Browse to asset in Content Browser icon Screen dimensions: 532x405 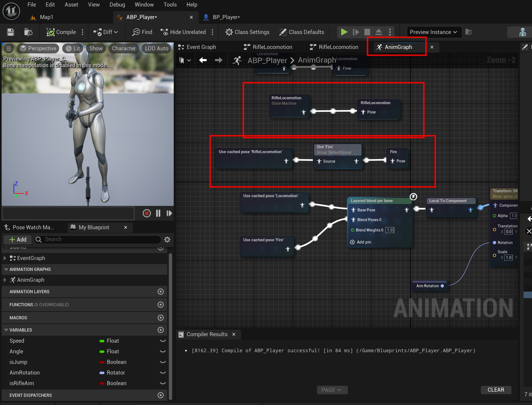click(28, 32)
